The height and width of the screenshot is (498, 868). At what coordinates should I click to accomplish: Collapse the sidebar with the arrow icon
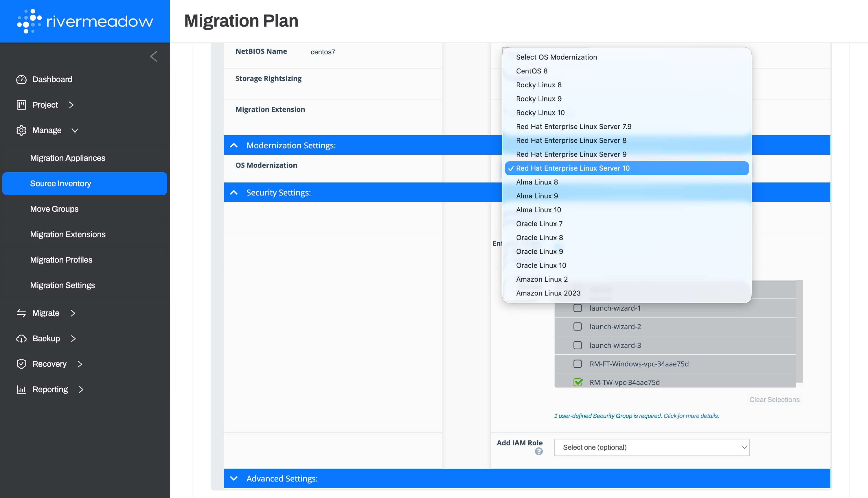(154, 56)
